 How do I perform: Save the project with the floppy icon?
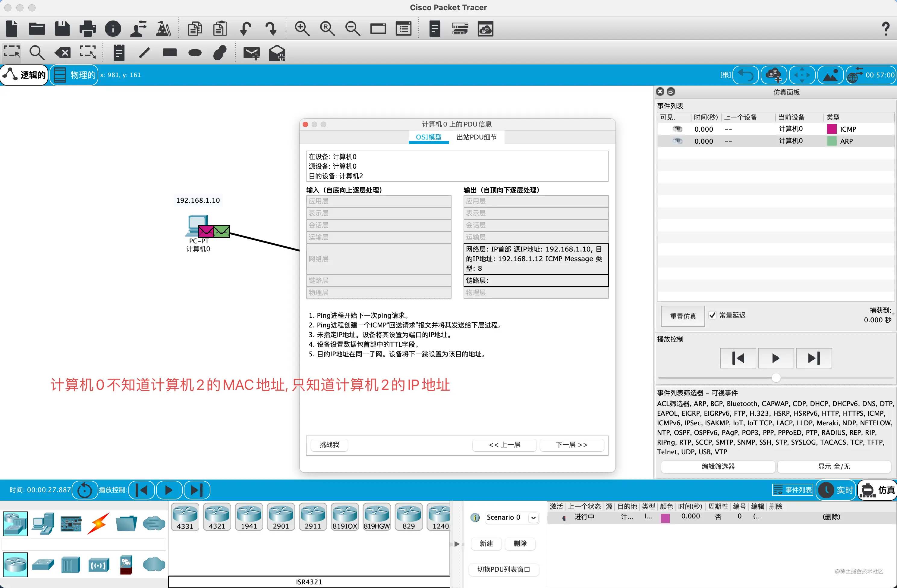[x=62, y=28]
